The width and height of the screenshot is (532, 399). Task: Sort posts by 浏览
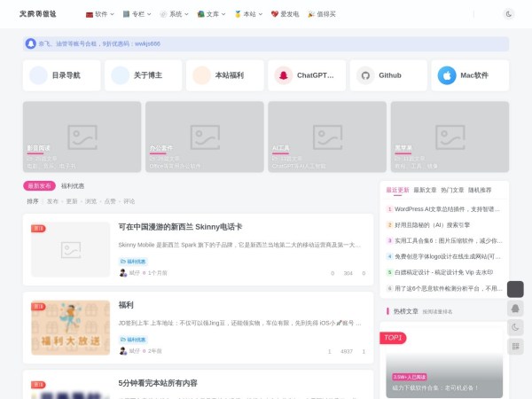pyautogui.click(x=90, y=201)
